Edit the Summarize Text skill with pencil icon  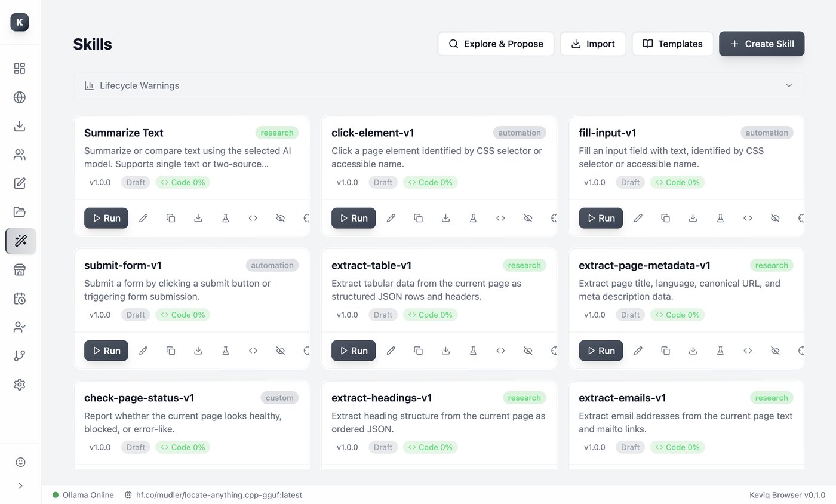tap(143, 218)
